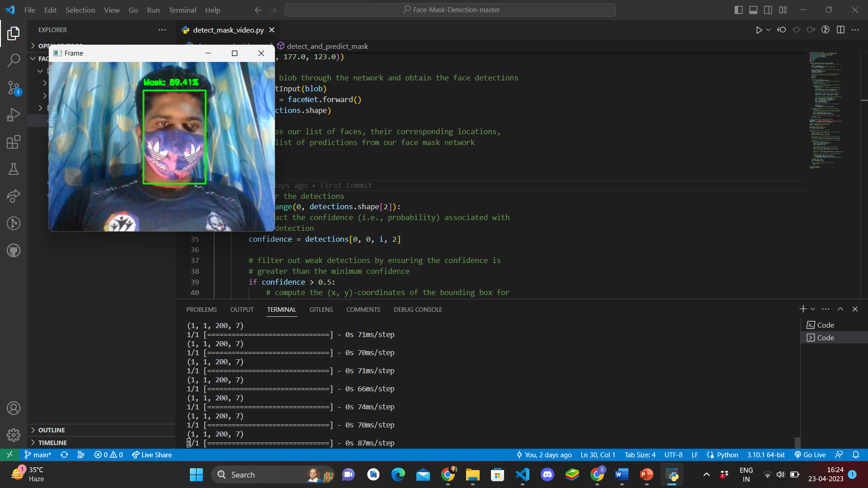Click the editor minimap code overview
This screenshot has width=868, height=488.
click(x=825, y=108)
